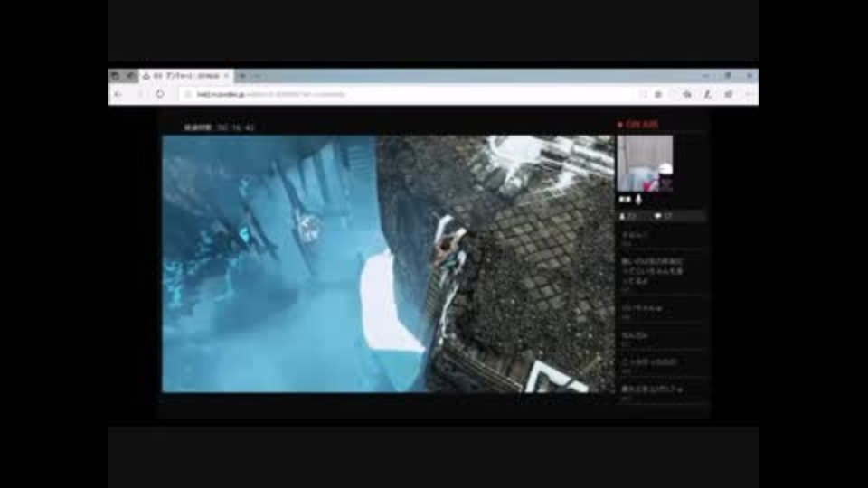868x488 pixels.
Task: Open a new tab with plus button
Action: 242,76
